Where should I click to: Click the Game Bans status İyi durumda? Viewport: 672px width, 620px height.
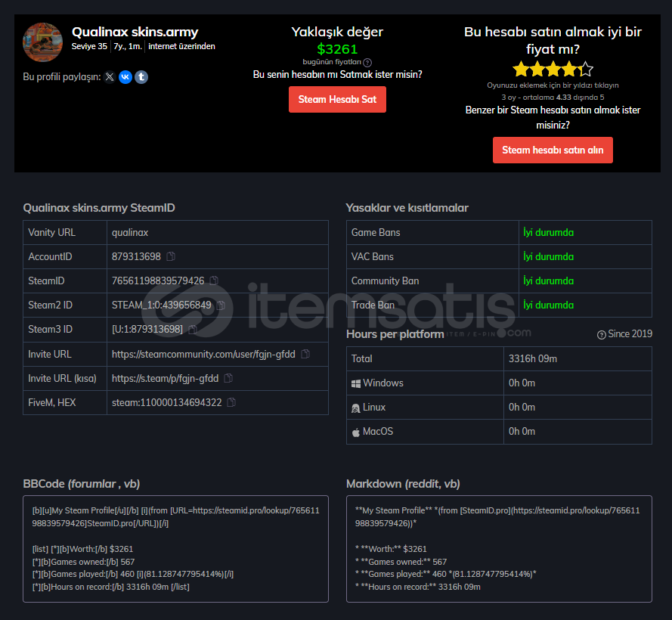548,232
